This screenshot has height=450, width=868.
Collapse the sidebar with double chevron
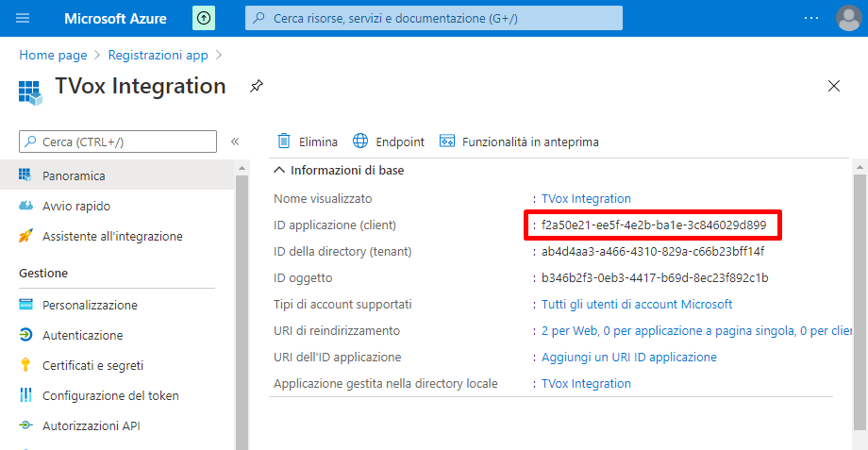coord(235,142)
